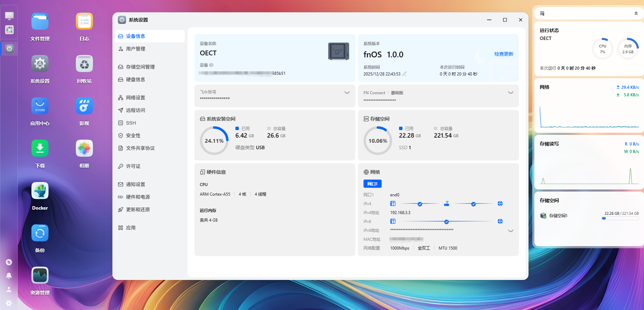
Task: Click the 存储空间1 usage bar
Action: [x=620, y=219]
